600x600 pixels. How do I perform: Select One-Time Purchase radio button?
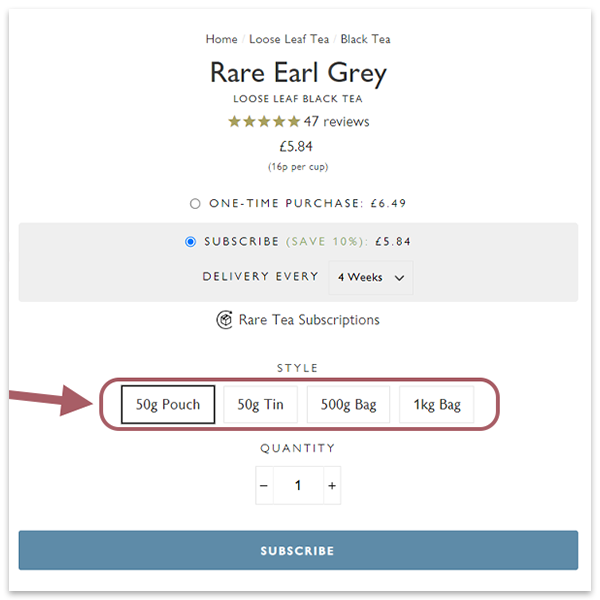coord(195,203)
